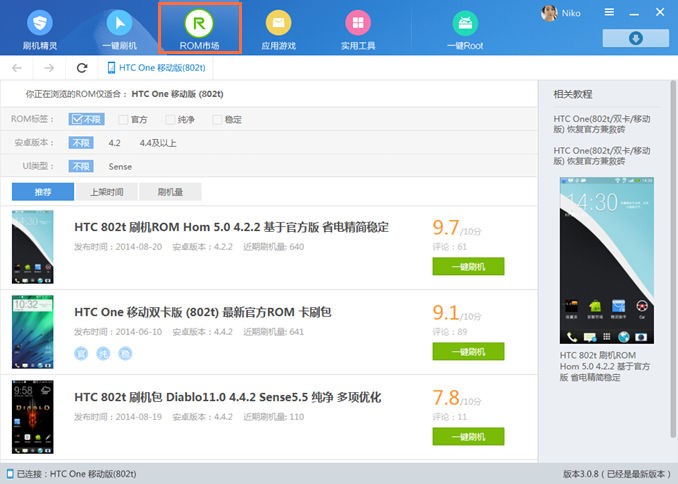Viewport: 678px width, 484px height.
Task: Click 发布时间：2014-06-10 text
Action: pyautogui.click(x=118, y=332)
